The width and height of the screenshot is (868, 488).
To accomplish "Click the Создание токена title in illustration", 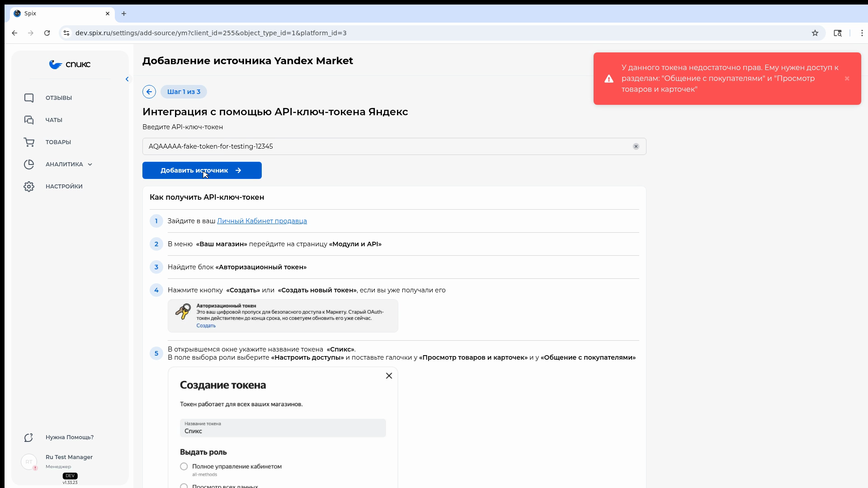I will point(223,385).
